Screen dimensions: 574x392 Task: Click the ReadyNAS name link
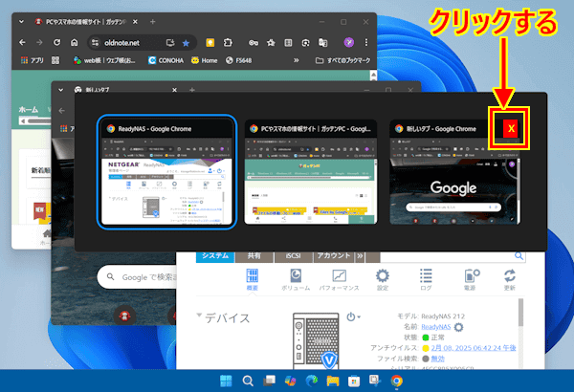(x=436, y=326)
